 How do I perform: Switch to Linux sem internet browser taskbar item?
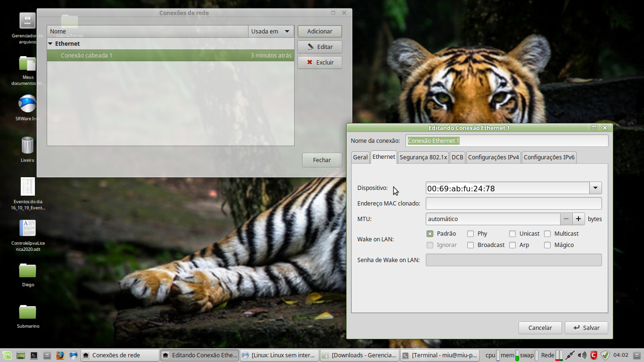coord(279,355)
